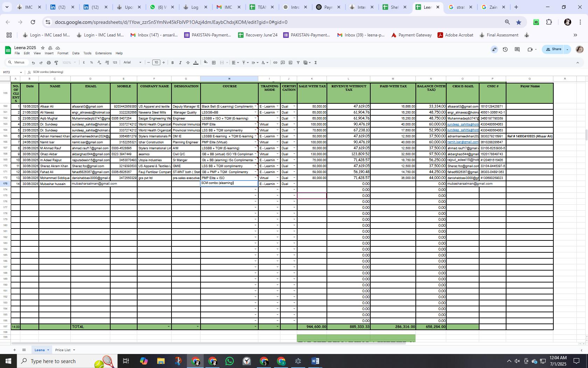Toggle bold formatting
The image size is (588, 368).
click(173, 63)
